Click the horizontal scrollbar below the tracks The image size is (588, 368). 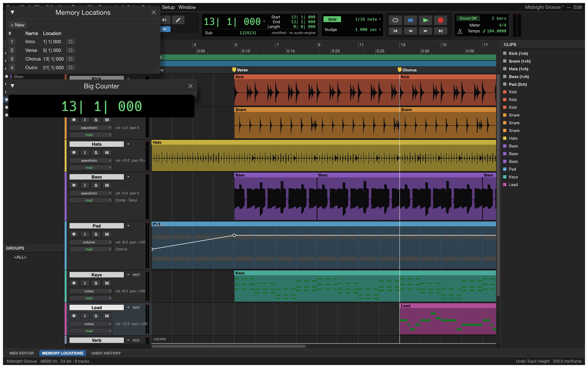tap(228, 346)
